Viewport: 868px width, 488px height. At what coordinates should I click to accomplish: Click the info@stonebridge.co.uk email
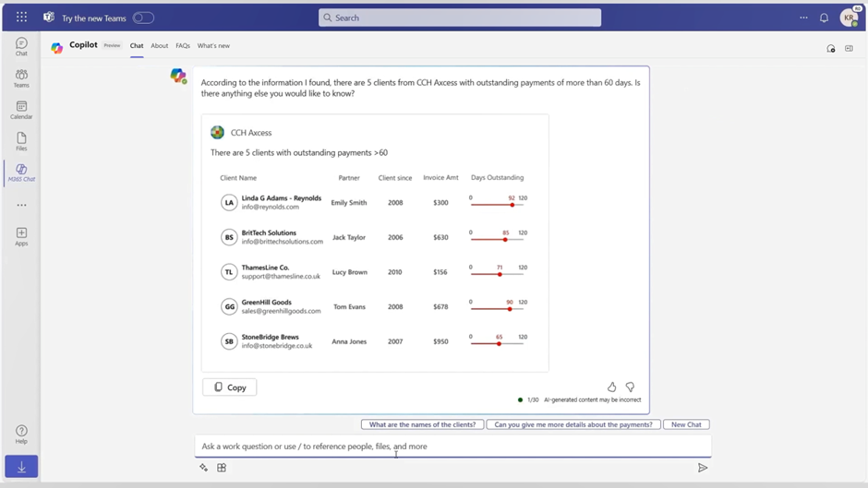(x=277, y=346)
